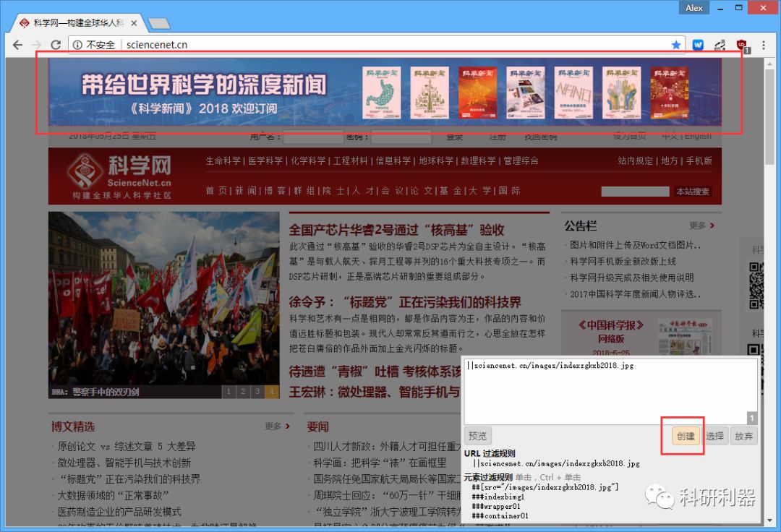Open 化学科学 category link
Screen dimensions: 781x532
click(308, 160)
